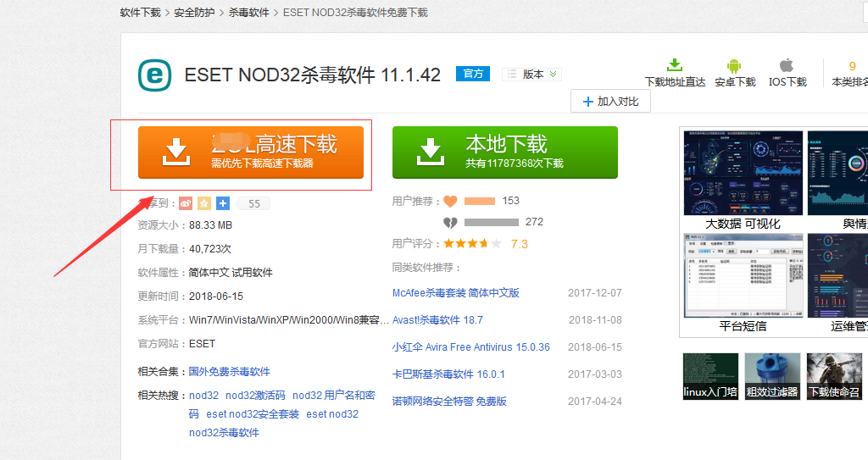This screenshot has width=868, height=460.
Task: Click the Weibo share icon
Action: coord(186,203)
